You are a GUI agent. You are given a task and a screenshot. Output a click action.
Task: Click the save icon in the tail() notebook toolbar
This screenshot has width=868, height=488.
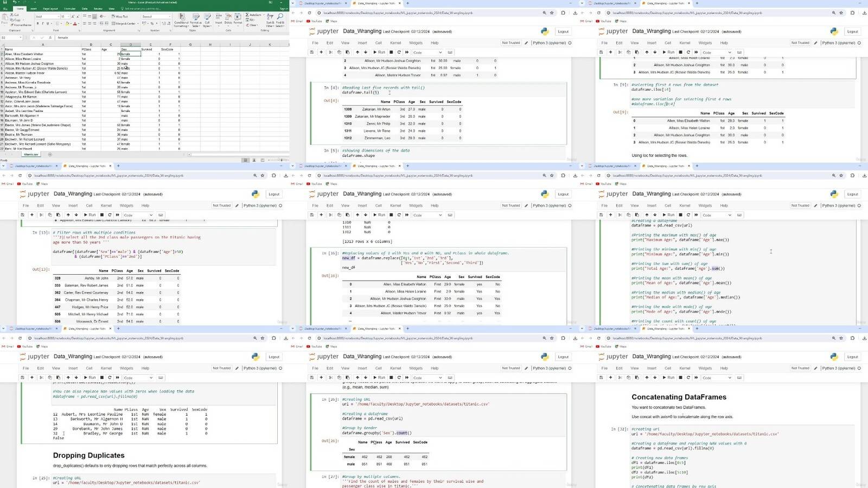pyautogui.click(x=312, y=52)
